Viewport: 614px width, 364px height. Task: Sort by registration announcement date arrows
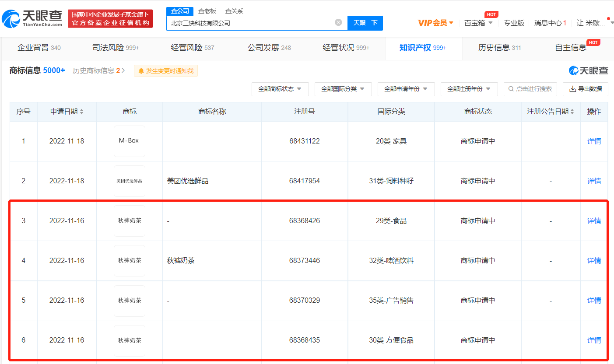[x=573, y=112]
